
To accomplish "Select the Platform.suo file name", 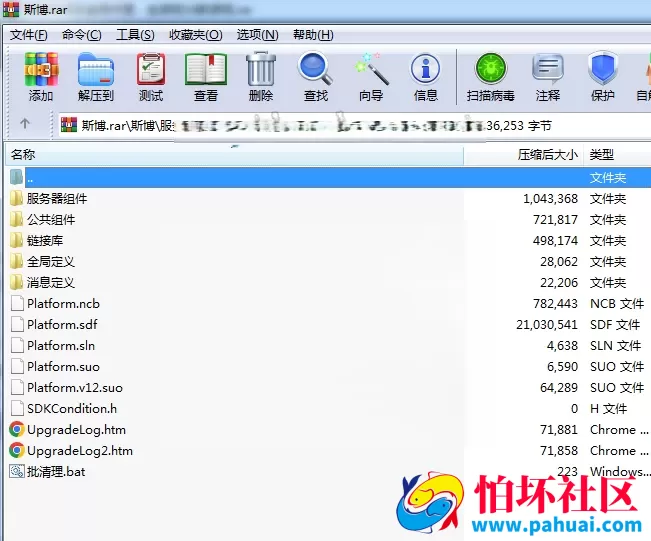I will 64,367.
